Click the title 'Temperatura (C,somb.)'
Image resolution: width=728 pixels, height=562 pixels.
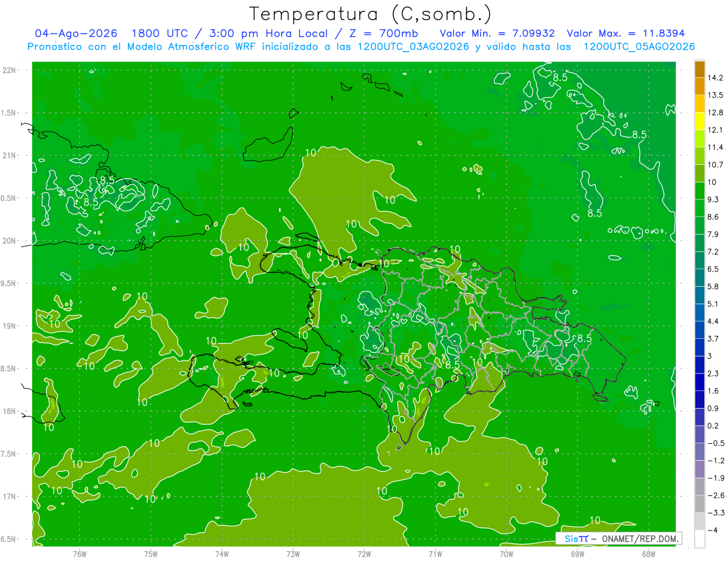click(x=371, y=14)
